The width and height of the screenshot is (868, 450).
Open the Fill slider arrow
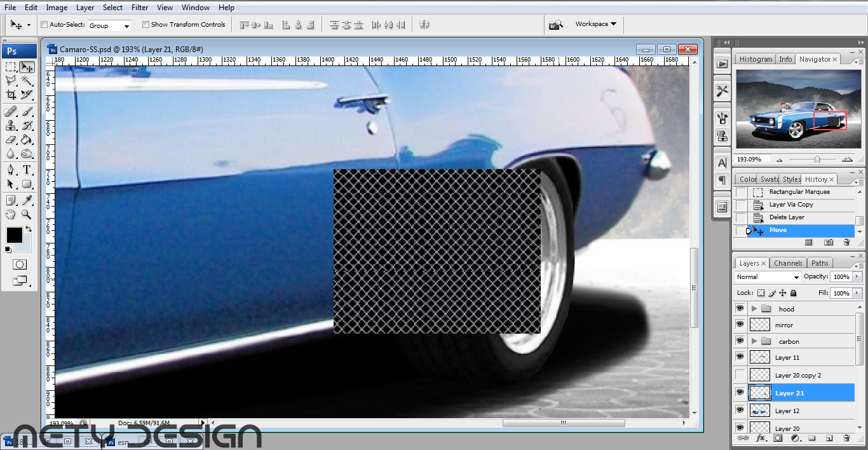pos(858,293)
